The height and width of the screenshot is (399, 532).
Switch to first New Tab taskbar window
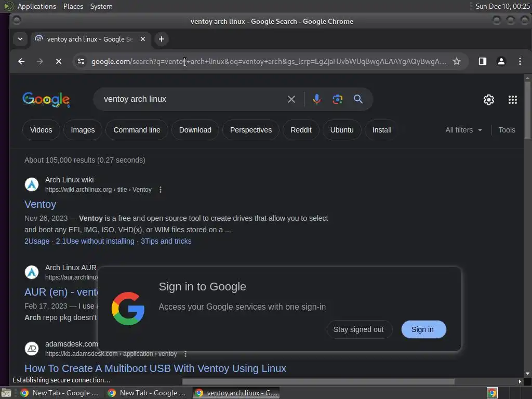point(60,393)
